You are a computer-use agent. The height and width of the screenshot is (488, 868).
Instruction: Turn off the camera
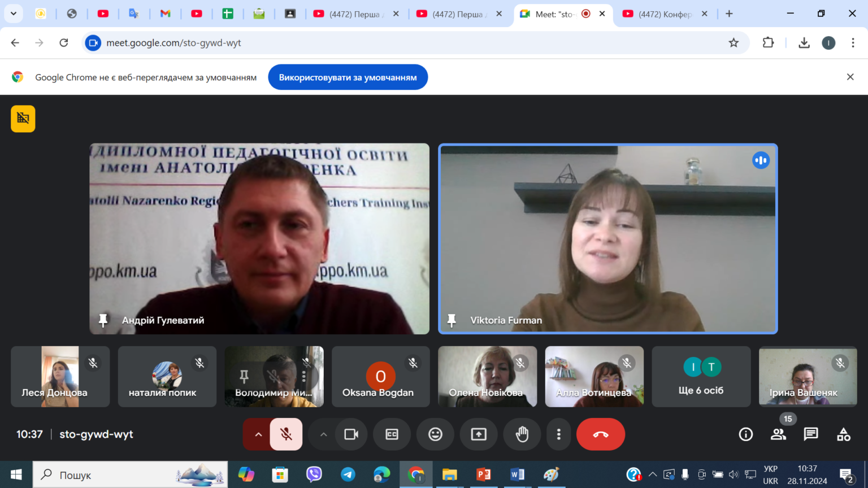[x=351, y=434]
